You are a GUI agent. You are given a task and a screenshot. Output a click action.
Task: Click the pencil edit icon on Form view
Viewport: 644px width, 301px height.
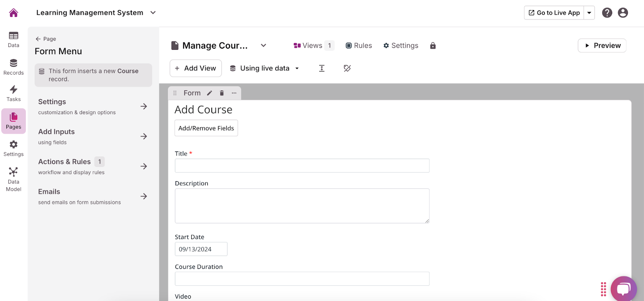(209, 93)
